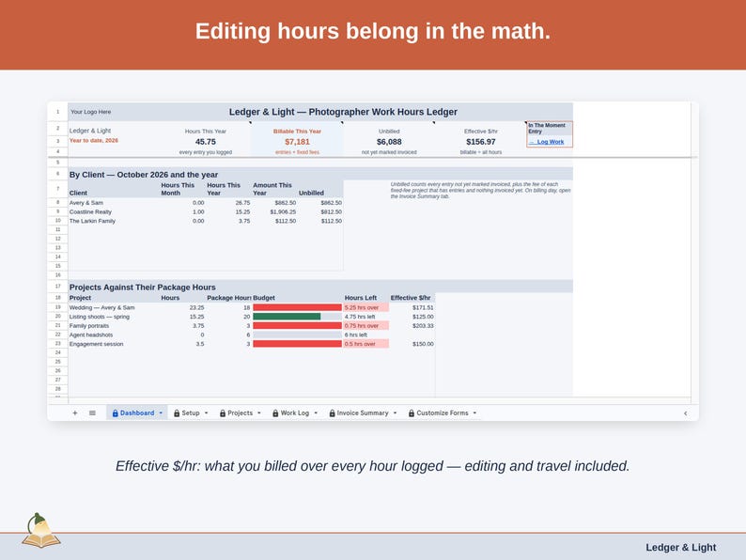Click the sheet tabs scroll left arrow
The width and height of the screenshot is (746, 560).
[685, 413]
